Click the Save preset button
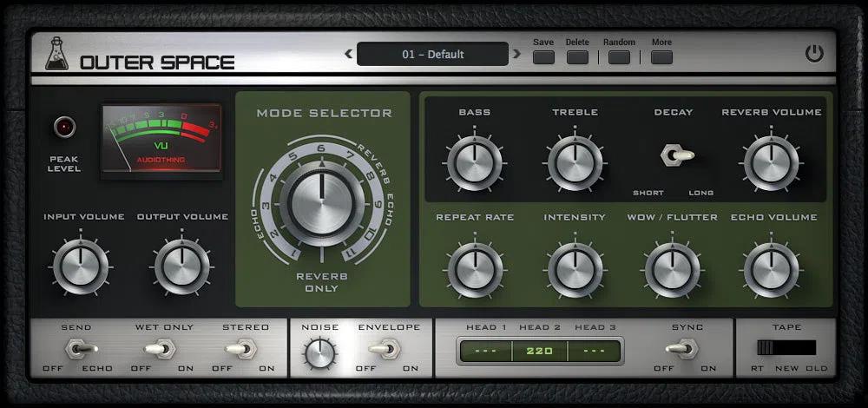The image size is (868, 408). click(x=543, y=57)
